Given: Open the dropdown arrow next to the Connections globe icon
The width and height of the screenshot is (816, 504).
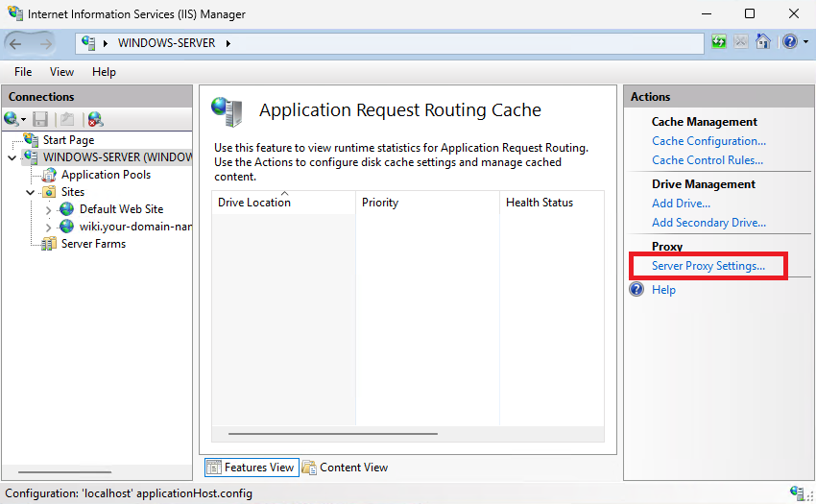Looking at the screenshot, I should pos(23,120).
